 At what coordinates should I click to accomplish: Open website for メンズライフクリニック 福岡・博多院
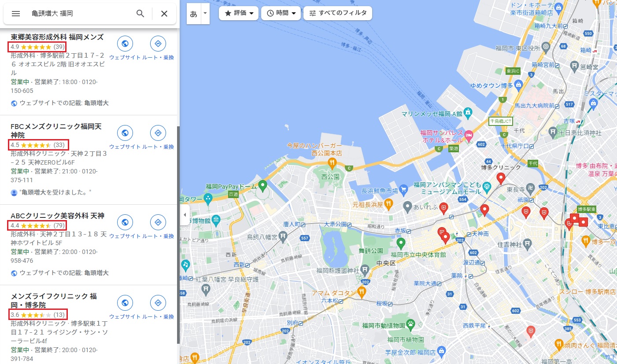tap(125, 303)
